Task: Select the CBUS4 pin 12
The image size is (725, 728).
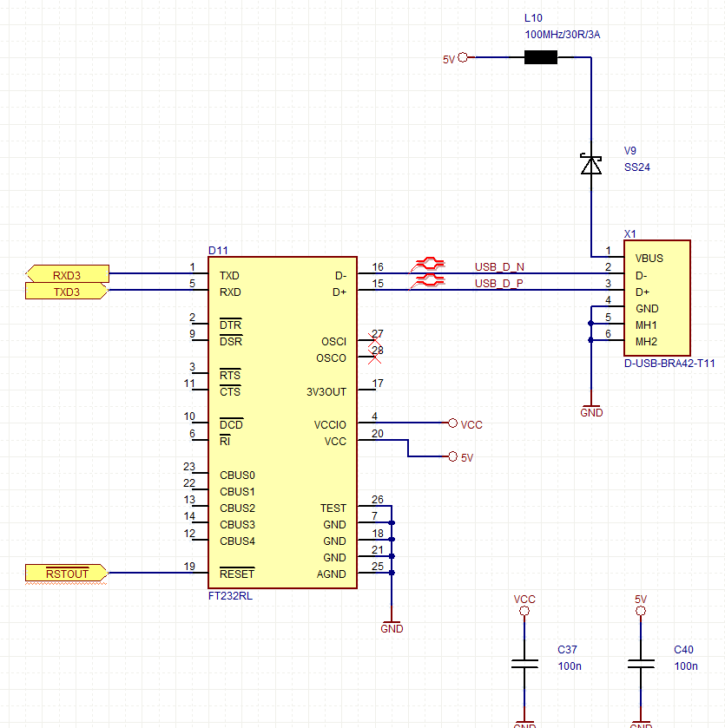Action: pyautogui.click(x=200, y=539)
